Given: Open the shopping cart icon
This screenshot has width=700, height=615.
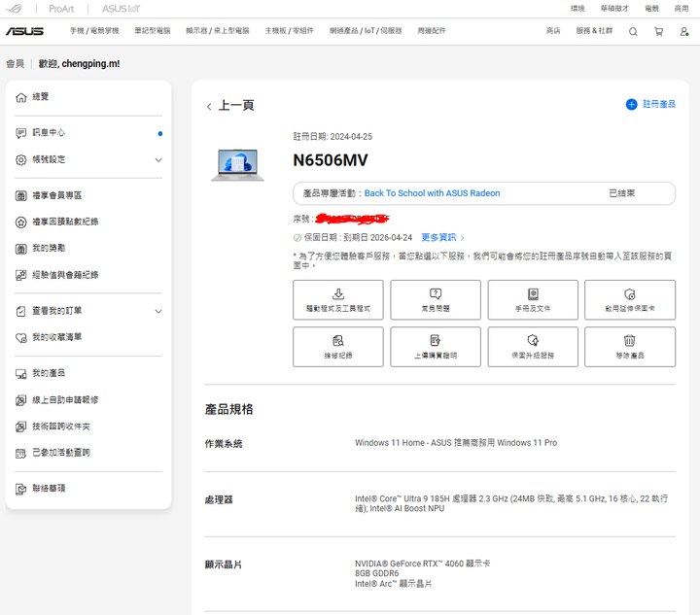Looking at the screenshot, I should pos(658,32).
